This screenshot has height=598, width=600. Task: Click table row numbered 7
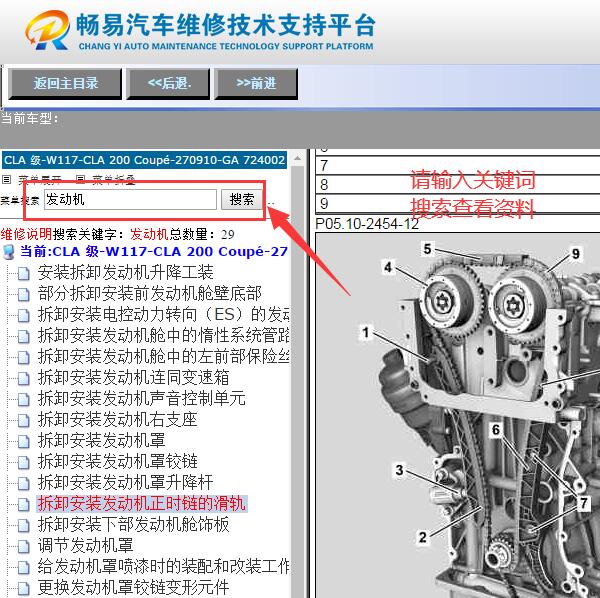(x=458, y=166)
